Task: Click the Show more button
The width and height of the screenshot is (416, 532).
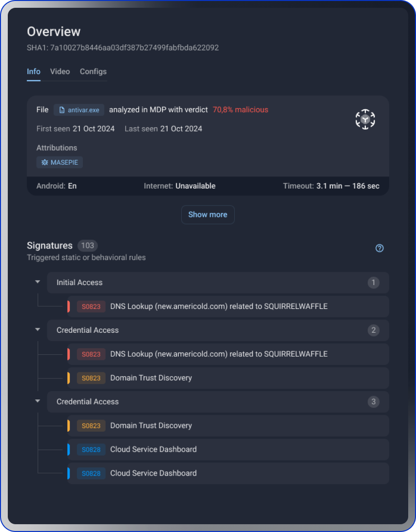Action: [208, 214]
